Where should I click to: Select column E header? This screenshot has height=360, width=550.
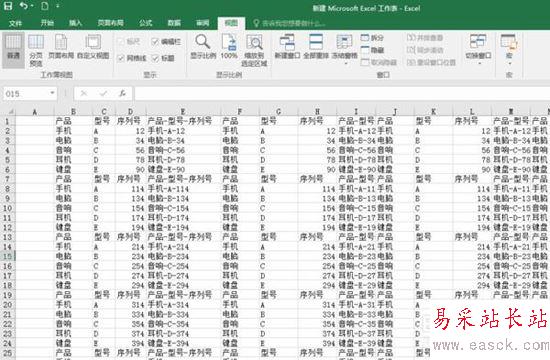(x=183, y=112)
